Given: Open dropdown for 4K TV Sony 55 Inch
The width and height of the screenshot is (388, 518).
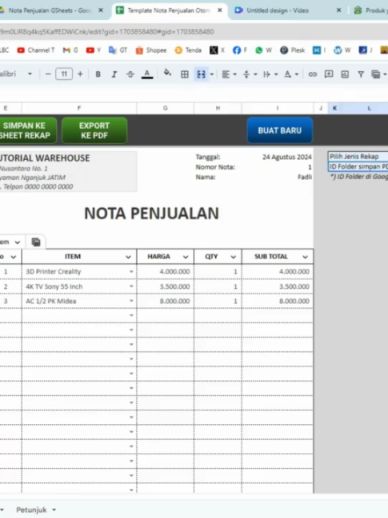Looking at the screenshot, I should (131, 286).
